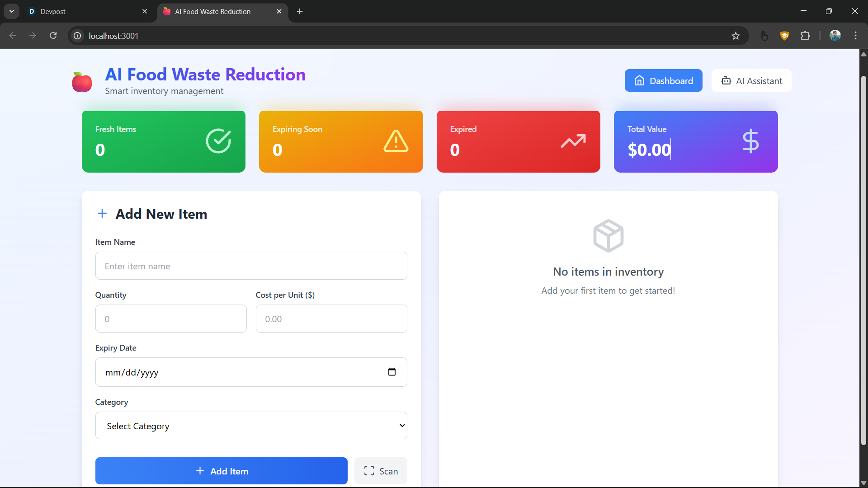This screenshot has width=868, height=488.
Task: Click the empty box icon in inventory panel
Action: pos(608,236)
